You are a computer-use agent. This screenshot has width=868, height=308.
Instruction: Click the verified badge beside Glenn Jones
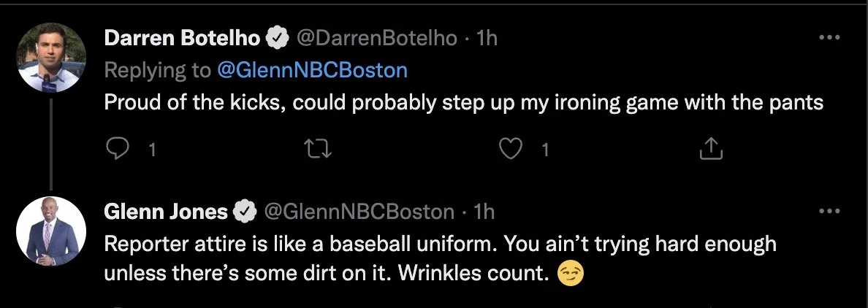245,211
